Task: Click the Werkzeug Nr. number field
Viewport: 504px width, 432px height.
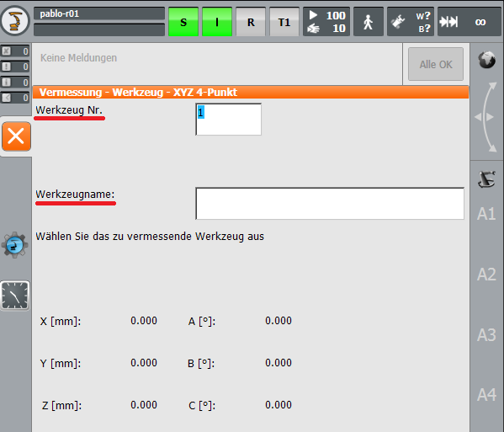Action: point(228,120)
